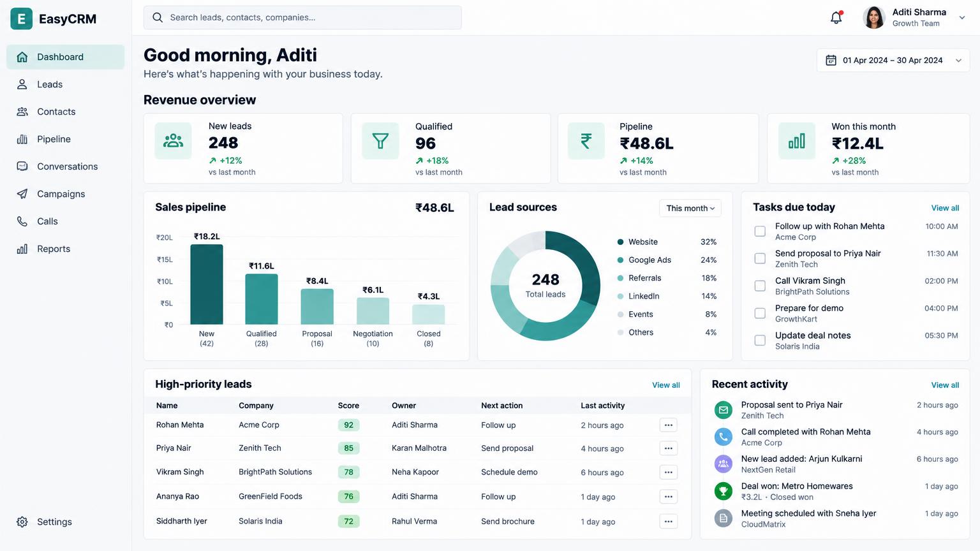This screenshot has height=551, width=980.
Task: Click the Qualified bar in sales pipeline
Action: 262,299
